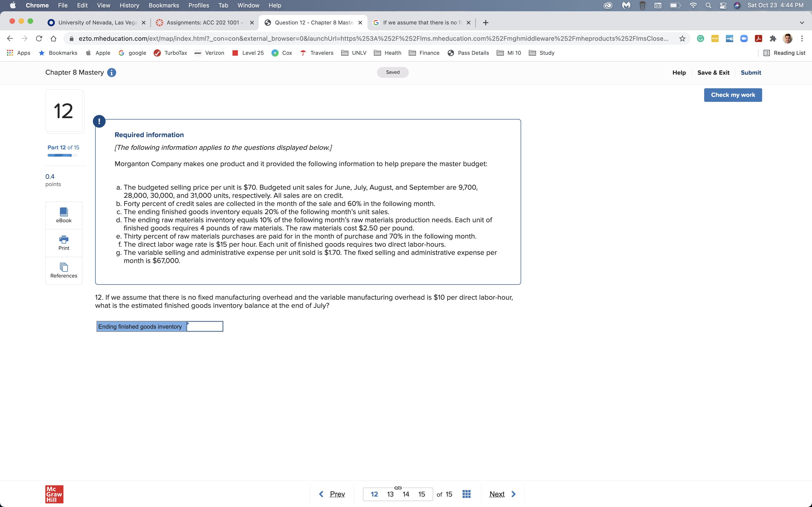Open the Chrome three-dot menu
The width and height of the screenshot is (812, 507).
[x=802, y=38]
